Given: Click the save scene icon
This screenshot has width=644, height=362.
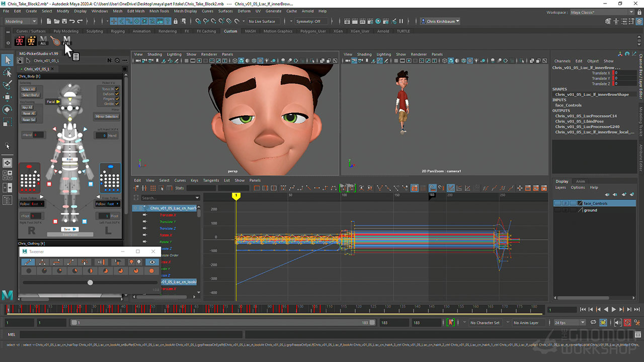Looking at the screenshot, I should click(x=64, y=21).
